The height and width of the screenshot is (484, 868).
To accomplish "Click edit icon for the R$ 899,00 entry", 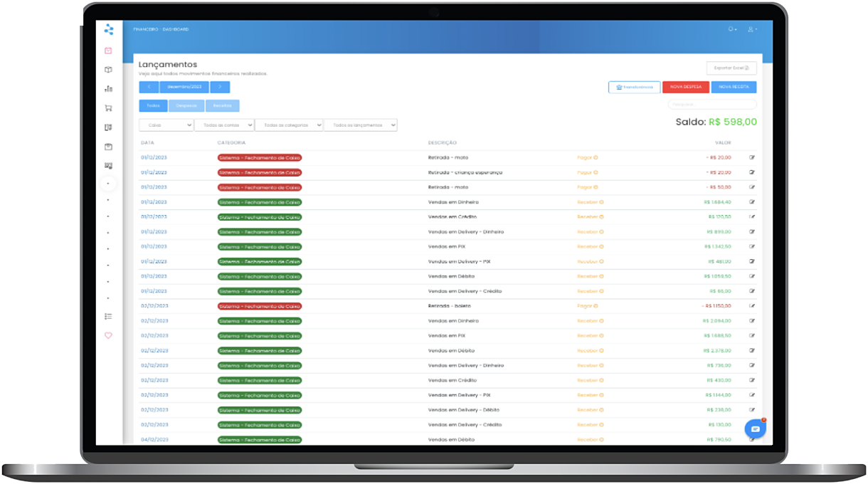I will [x=752, y=231].
